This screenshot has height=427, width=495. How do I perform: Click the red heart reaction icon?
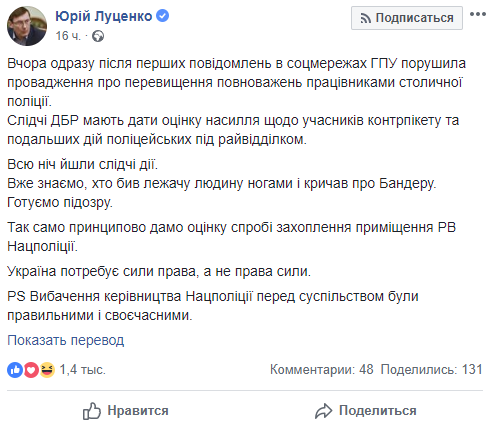31,370
